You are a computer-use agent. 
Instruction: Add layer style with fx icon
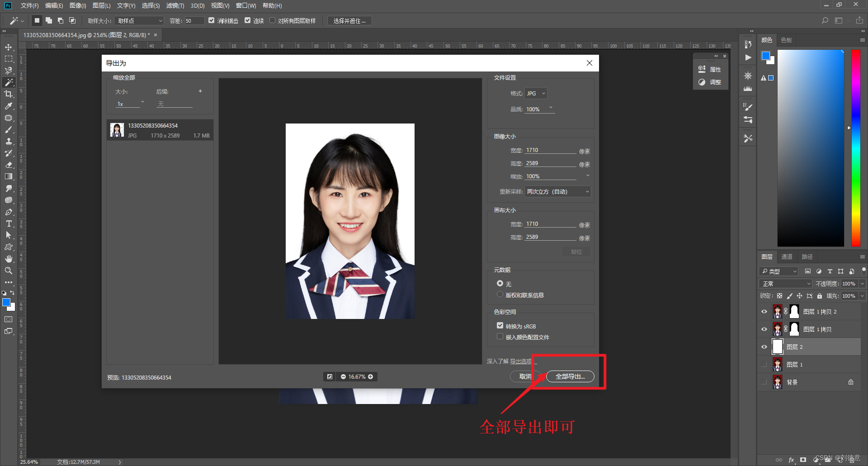(791, 460)
